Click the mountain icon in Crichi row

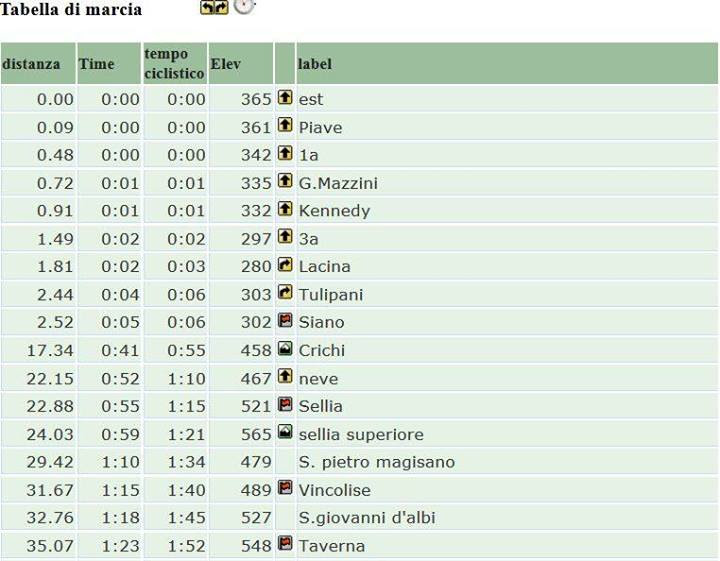tap(285, 348)
